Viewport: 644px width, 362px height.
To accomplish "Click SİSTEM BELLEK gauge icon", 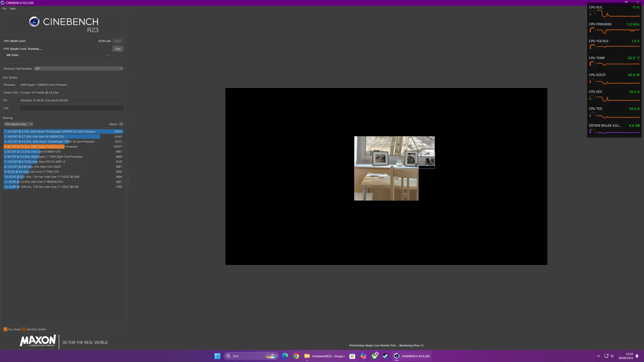I will [592, 132].
